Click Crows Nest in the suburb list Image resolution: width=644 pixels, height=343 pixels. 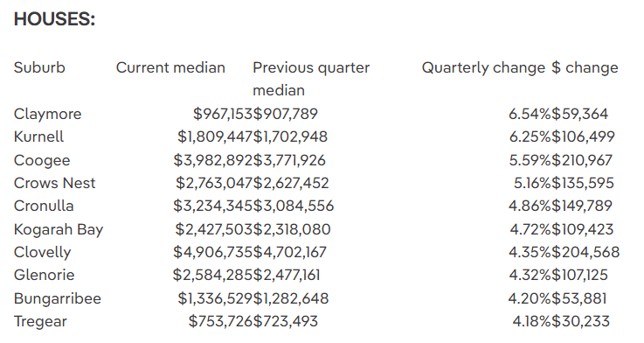point(54,183)
